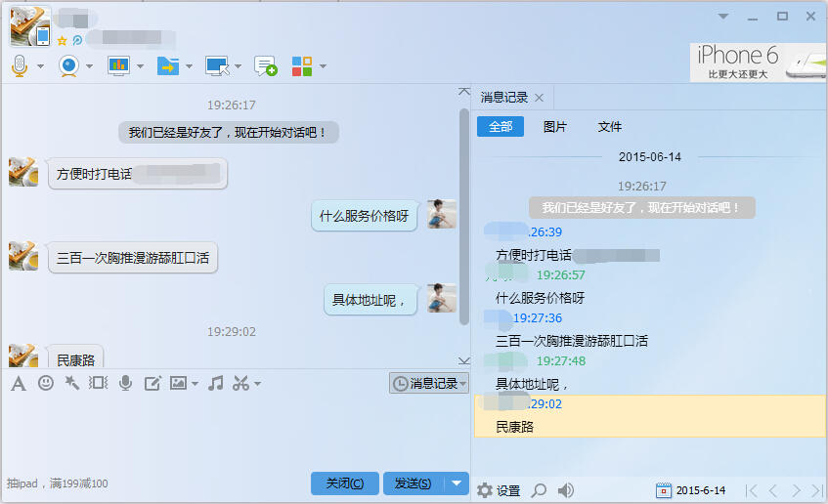
Task: Open history 设置 gear
Action: [x=499, y=490]
